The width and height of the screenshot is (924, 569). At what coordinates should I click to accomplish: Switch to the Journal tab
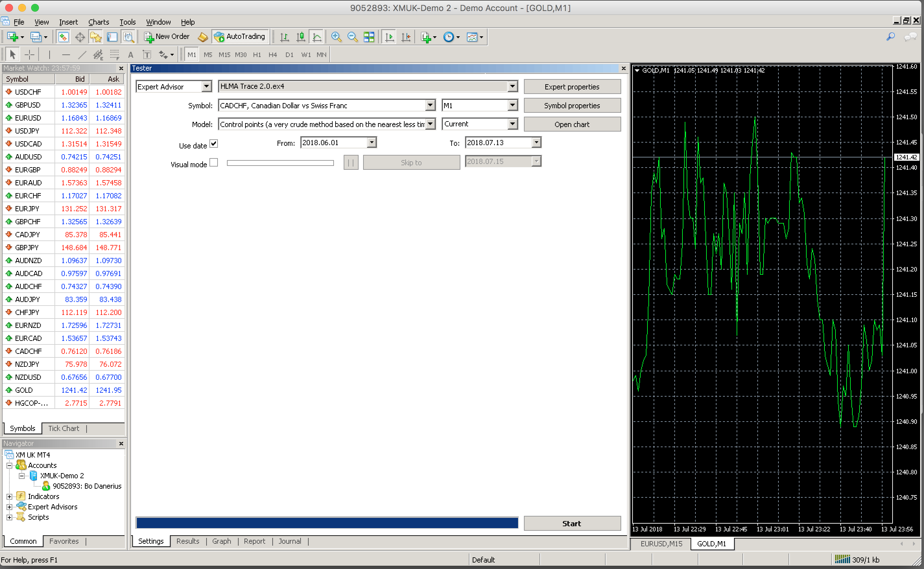[290, 541]
